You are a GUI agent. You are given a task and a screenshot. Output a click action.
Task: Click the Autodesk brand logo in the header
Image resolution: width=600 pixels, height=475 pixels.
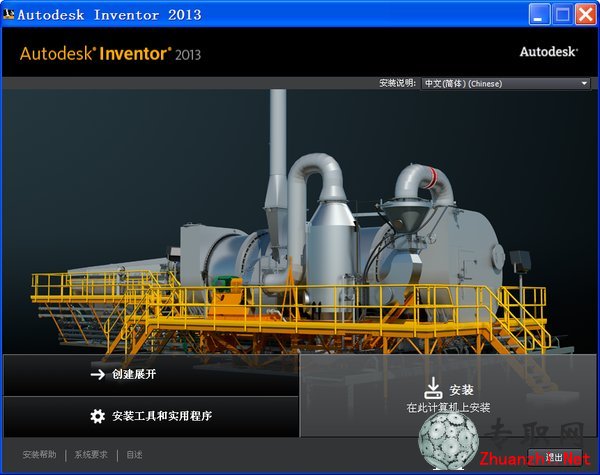click(x=548, y=52)
